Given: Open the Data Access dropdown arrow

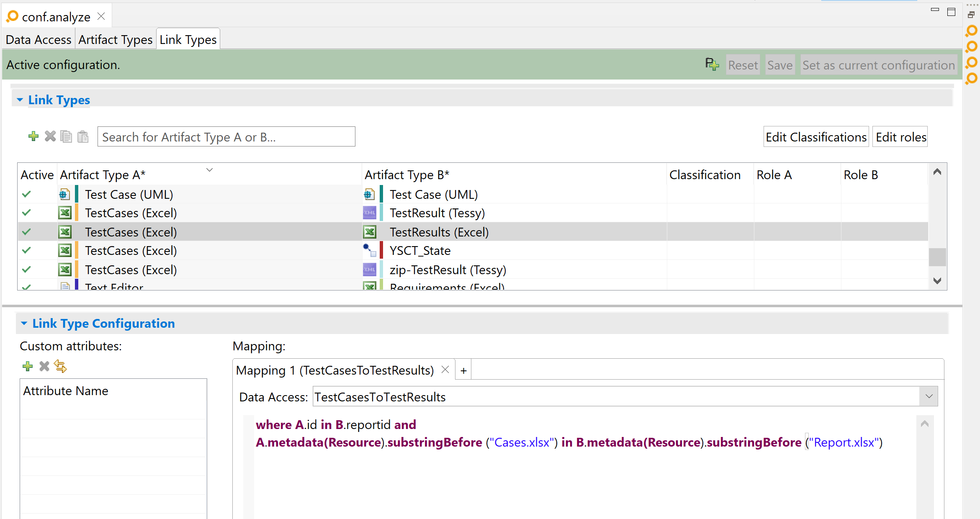Looking at the screenshot, I should click(x=929, y=396).
